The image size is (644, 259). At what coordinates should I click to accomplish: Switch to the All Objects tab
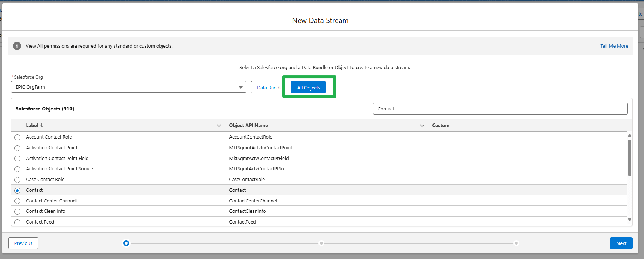pos(308,88)
